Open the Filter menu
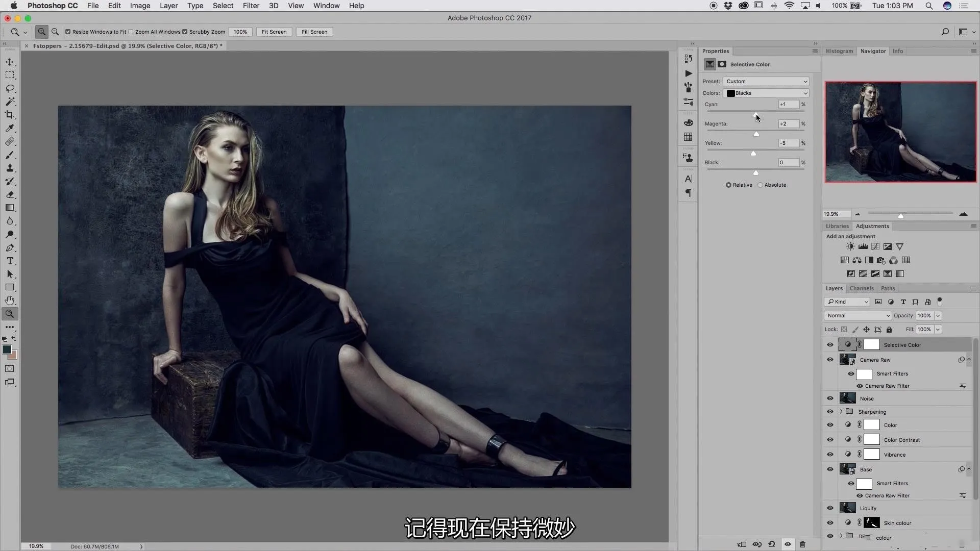Image resolution: width=980 pixels, height=551 pixels. [x=250, y=6]
